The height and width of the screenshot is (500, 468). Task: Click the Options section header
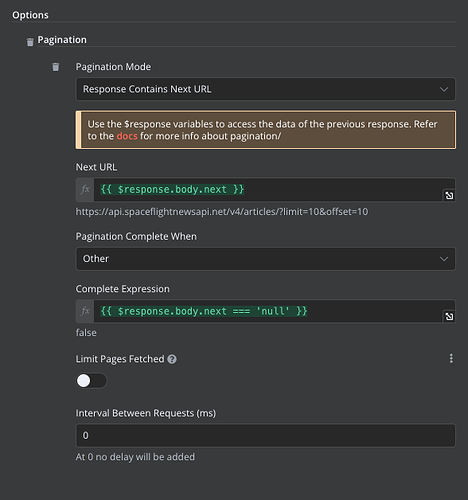coord(30,15)
